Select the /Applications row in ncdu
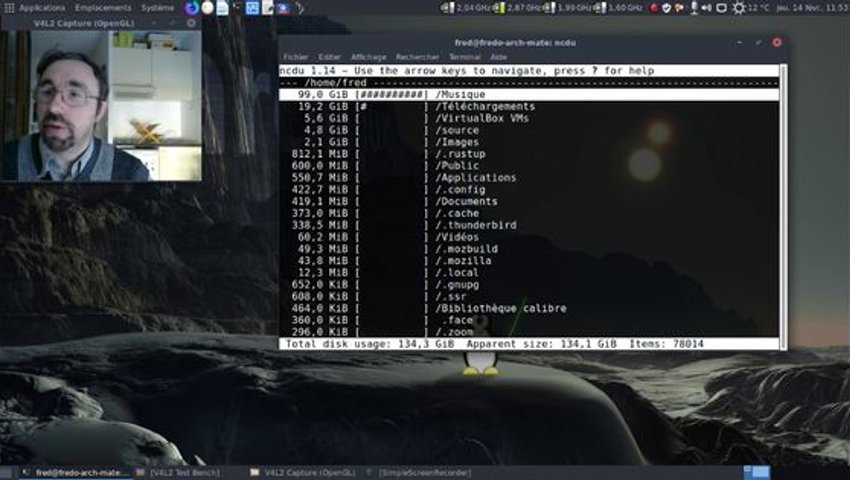Screen dimensions: 850x480 coord(529,177)
